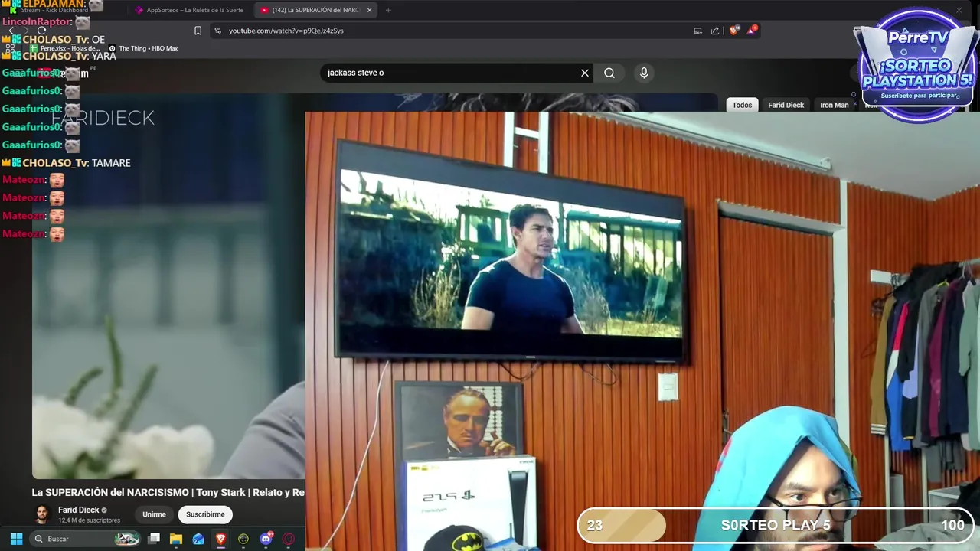Open site settings icon in the address bar
The image size is (980, 551).
(x=217, y=31)
